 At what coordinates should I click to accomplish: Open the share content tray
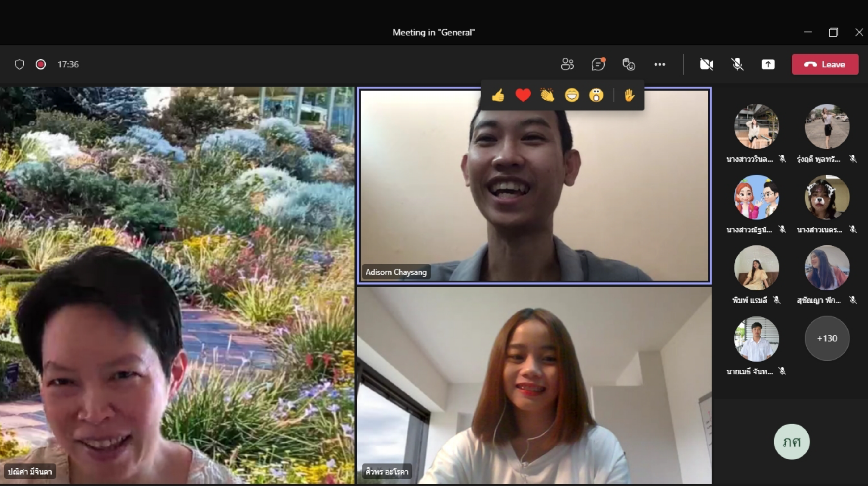pyautogui.click(x=768, y=64)
